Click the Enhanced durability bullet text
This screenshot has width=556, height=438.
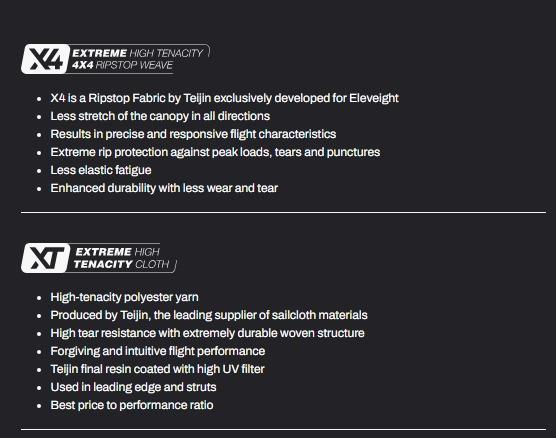(164, 188)
